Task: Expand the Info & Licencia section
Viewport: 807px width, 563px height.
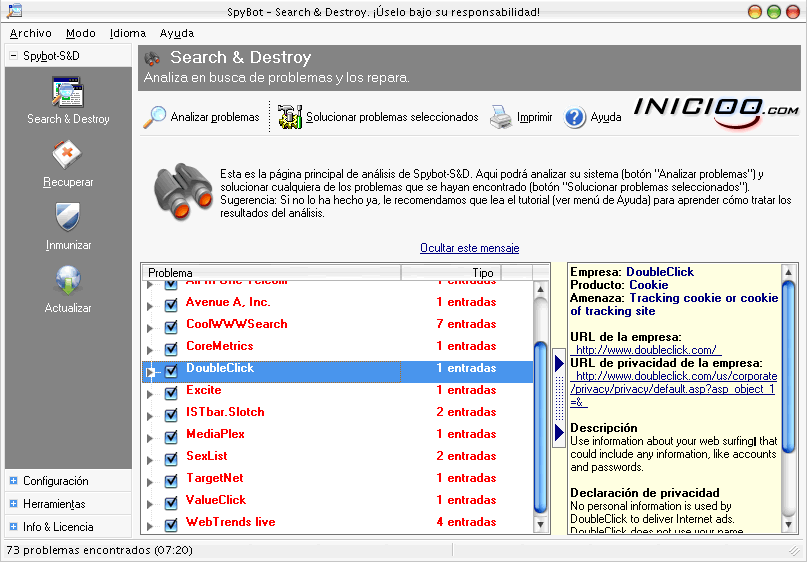Action: pos(13,526)
